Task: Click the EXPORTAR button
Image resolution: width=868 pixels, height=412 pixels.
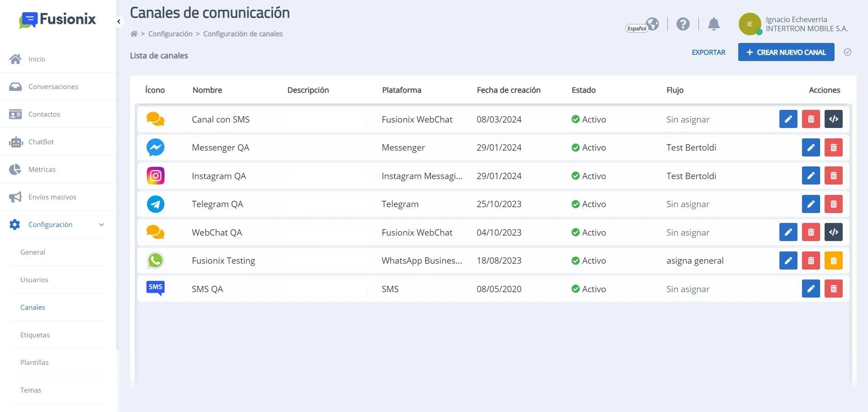Action: pos(708,52)
